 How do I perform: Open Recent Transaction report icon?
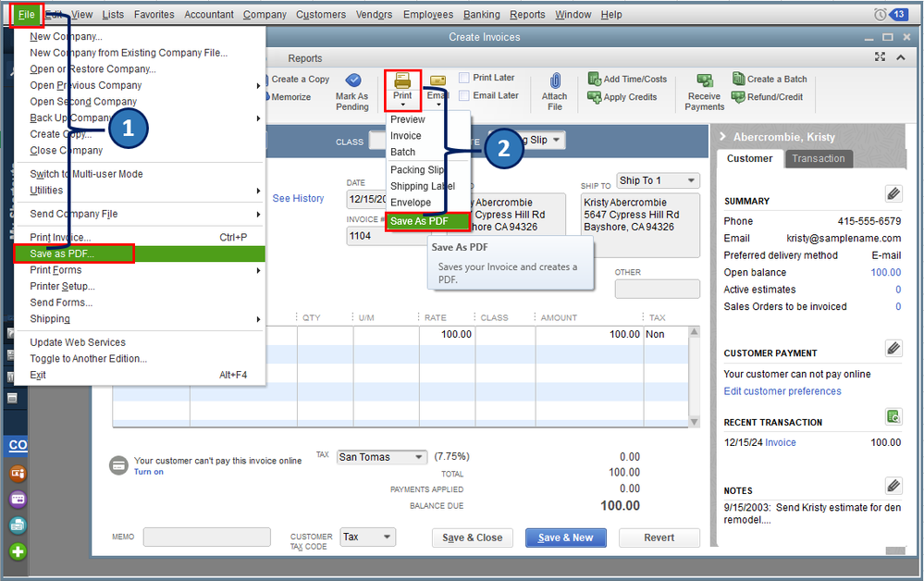pos(893,417)
